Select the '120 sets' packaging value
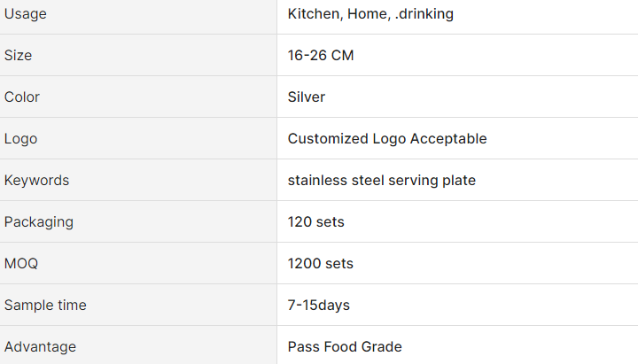Screen dimensions: 638x364 click(316, 221)
